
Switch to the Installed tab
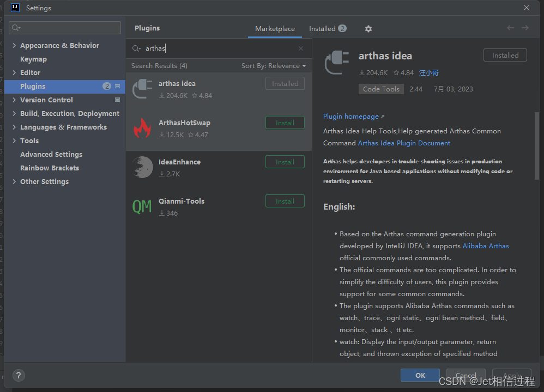328,29
